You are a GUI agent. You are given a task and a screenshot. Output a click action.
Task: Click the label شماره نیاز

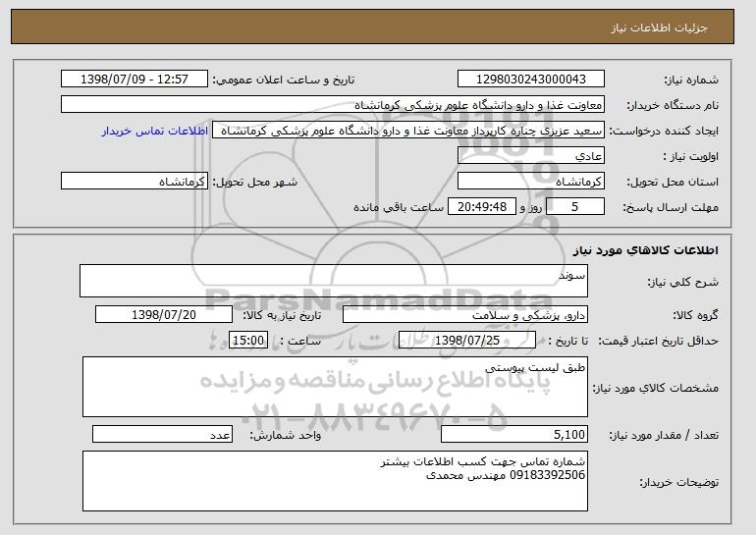pyautogui.click(x=691, y=80)
